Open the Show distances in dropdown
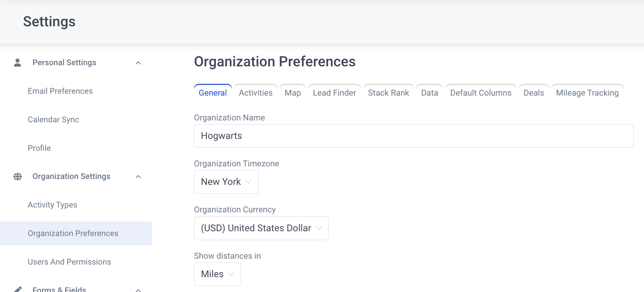Screen dimensions: 644x292 [217, 274]
